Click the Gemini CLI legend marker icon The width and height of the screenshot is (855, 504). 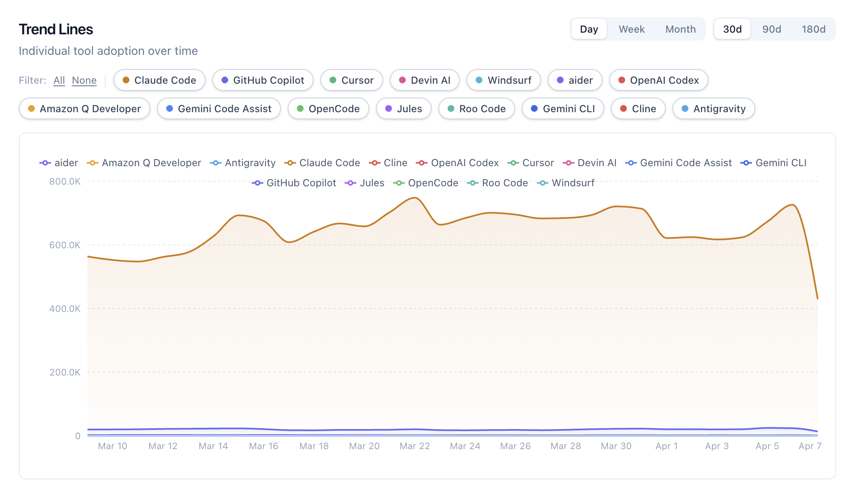pyautogui.click(x=746, y=163)
